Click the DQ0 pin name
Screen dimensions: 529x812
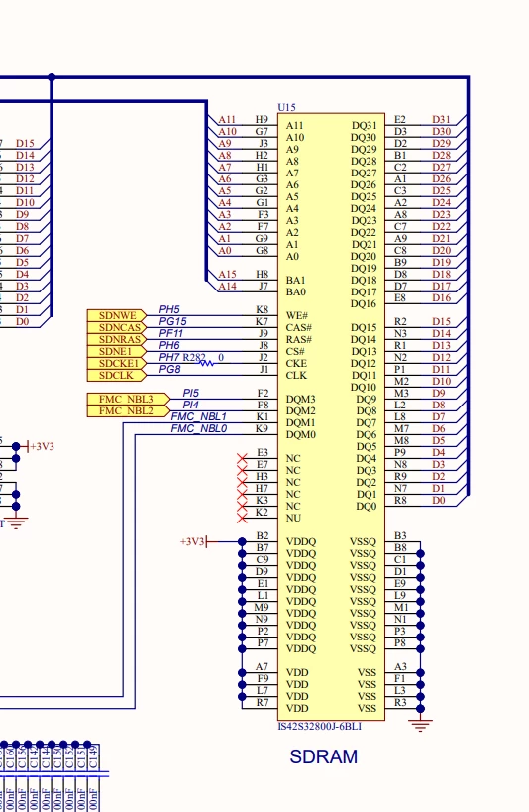click(367, 506)
